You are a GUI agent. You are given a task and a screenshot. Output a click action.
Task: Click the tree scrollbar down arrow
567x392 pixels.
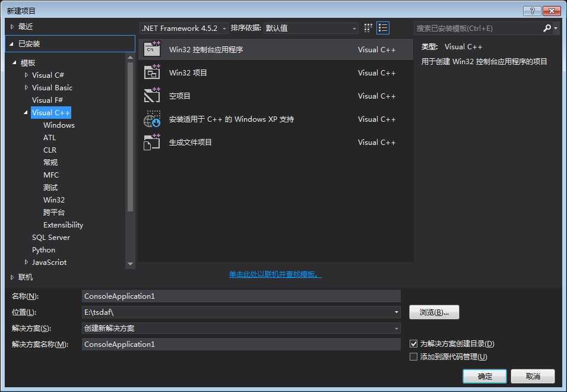pos(130,264)
